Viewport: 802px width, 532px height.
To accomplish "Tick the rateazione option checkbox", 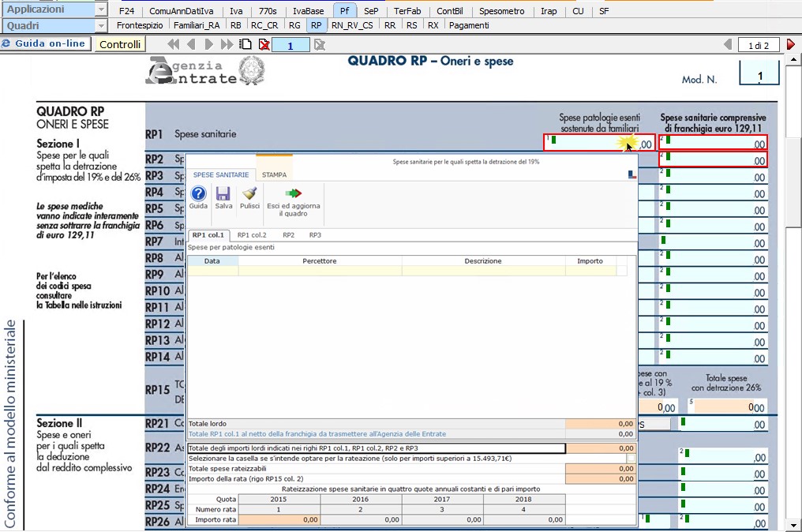I will coord(631,459).
